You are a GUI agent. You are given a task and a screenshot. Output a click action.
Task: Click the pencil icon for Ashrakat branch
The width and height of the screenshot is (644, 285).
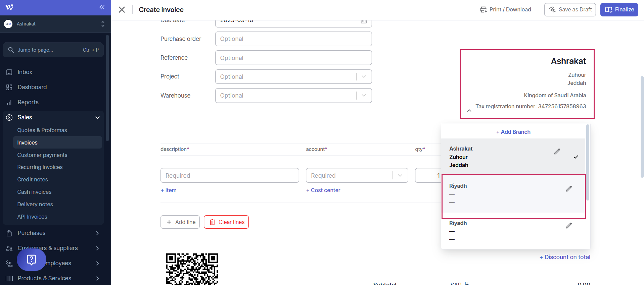coord(557,152)
